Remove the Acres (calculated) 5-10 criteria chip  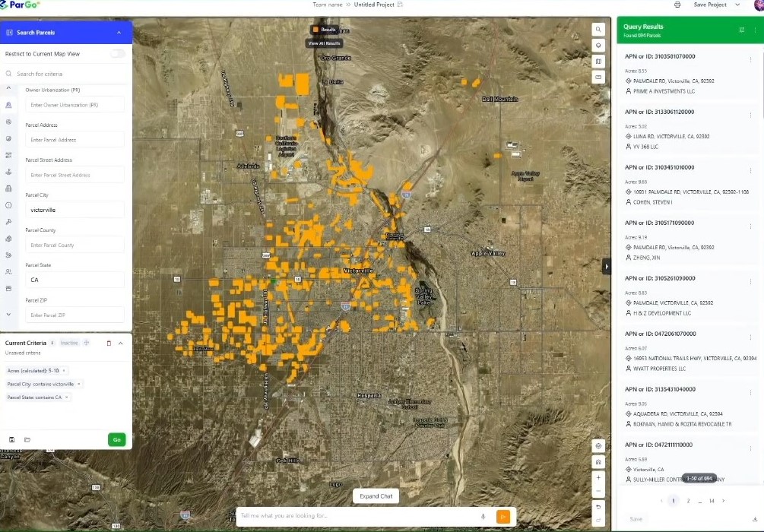pyautogui.click(x=64, y=370)
